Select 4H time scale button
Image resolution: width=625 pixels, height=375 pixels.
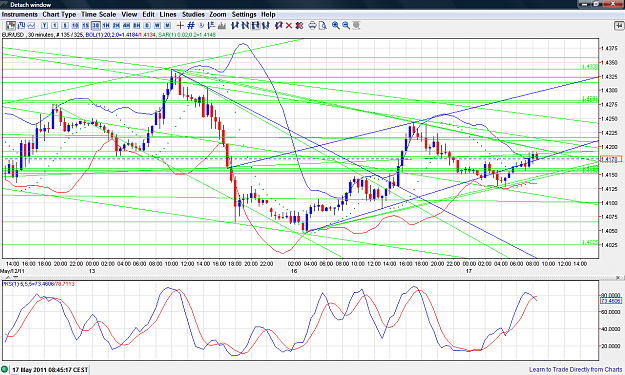[x=126, y=26]
